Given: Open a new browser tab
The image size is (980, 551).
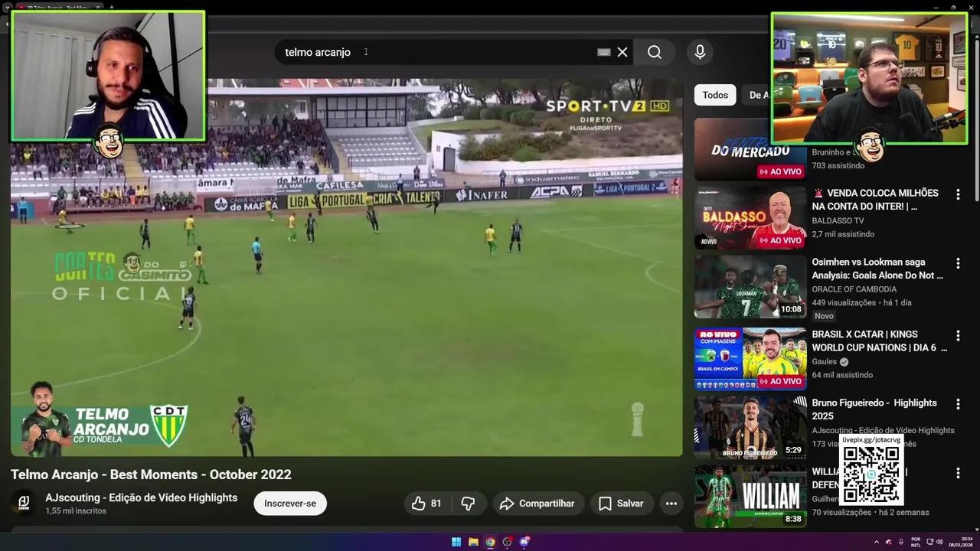Looking at the screenshot, I should 112,7.
